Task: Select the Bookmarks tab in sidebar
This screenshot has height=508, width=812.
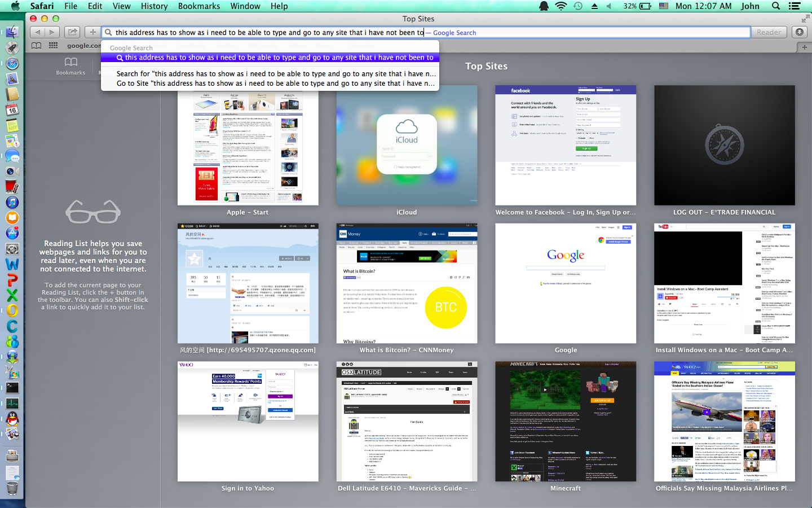Action: pyautogui.click(x=70, y=66)
